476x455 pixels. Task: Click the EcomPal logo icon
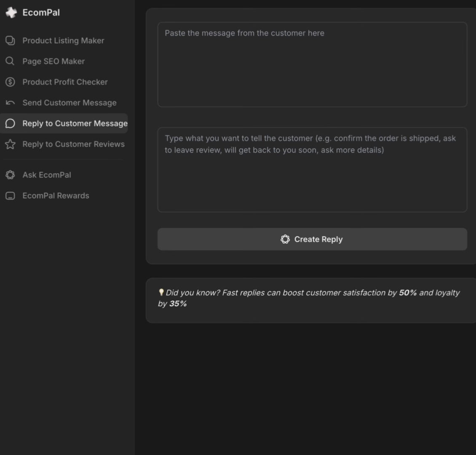coord(11,13)
